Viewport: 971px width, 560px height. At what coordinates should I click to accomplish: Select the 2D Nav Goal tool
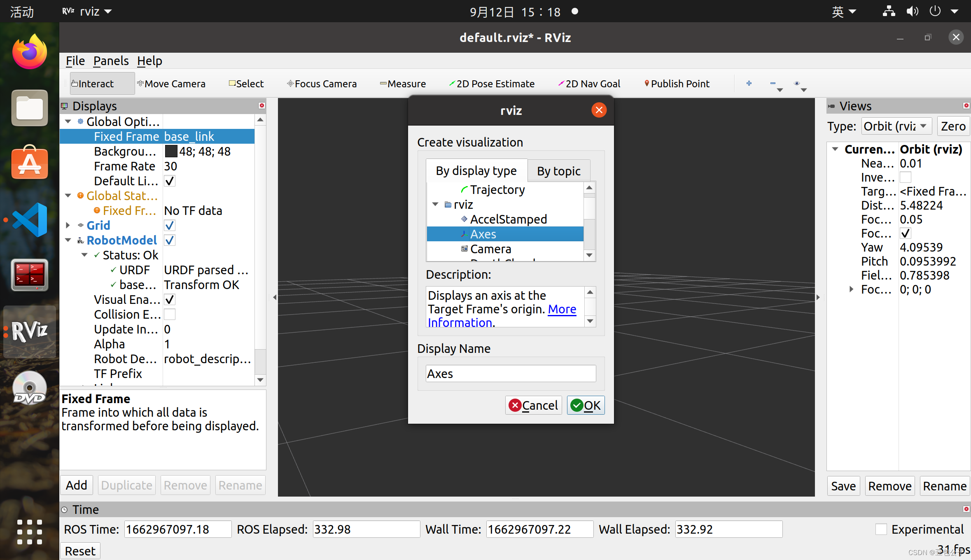[589, 84]
